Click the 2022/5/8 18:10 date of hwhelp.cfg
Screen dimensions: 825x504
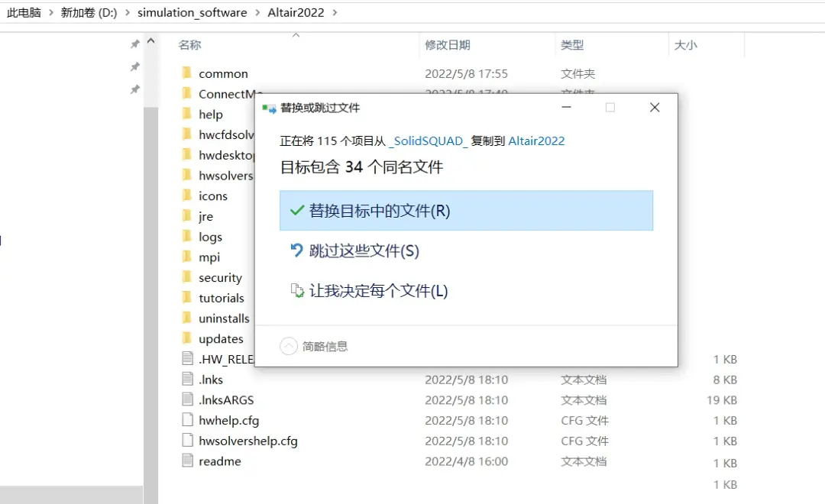pyautogui.click(x=466, y=421)
